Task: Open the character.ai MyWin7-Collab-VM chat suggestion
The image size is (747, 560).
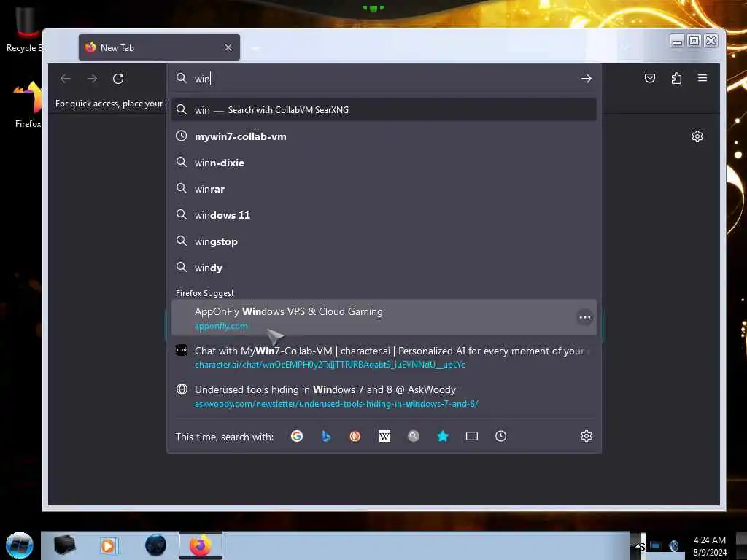Action: [384, 357]
